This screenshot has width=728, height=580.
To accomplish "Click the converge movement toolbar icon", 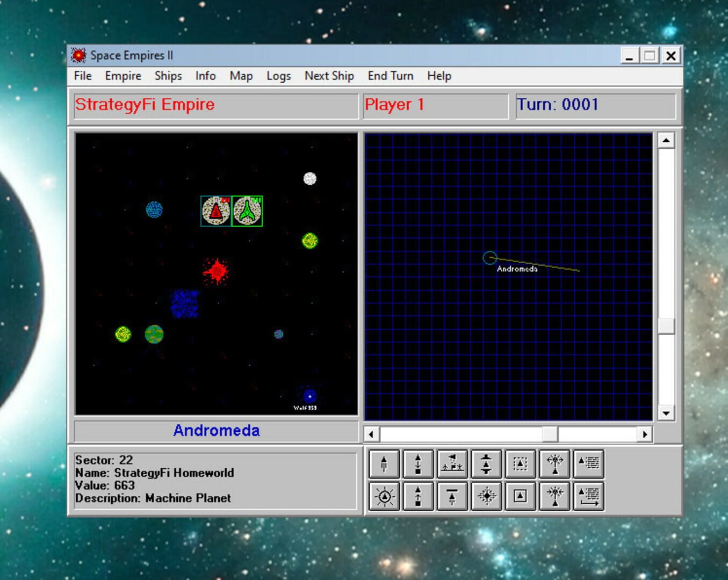I will coord(555,497).
